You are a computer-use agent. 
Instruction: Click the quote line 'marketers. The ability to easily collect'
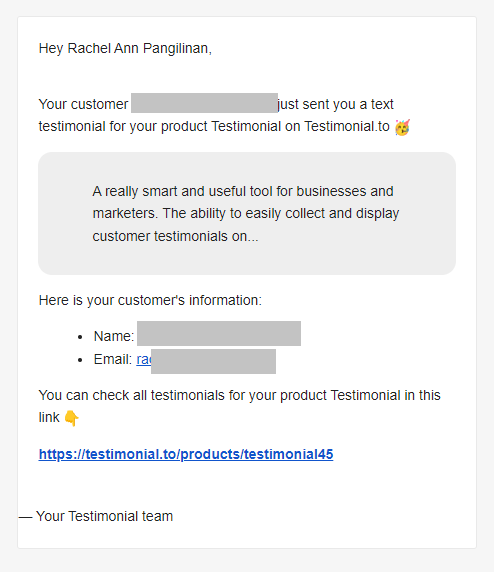point(246,214)
